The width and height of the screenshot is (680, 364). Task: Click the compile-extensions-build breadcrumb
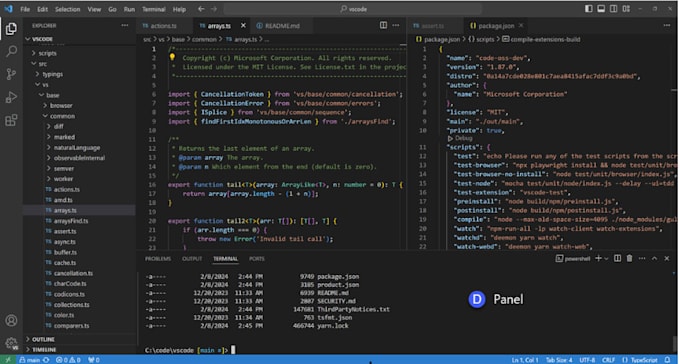pyautogui.click(x=541, y=39)
